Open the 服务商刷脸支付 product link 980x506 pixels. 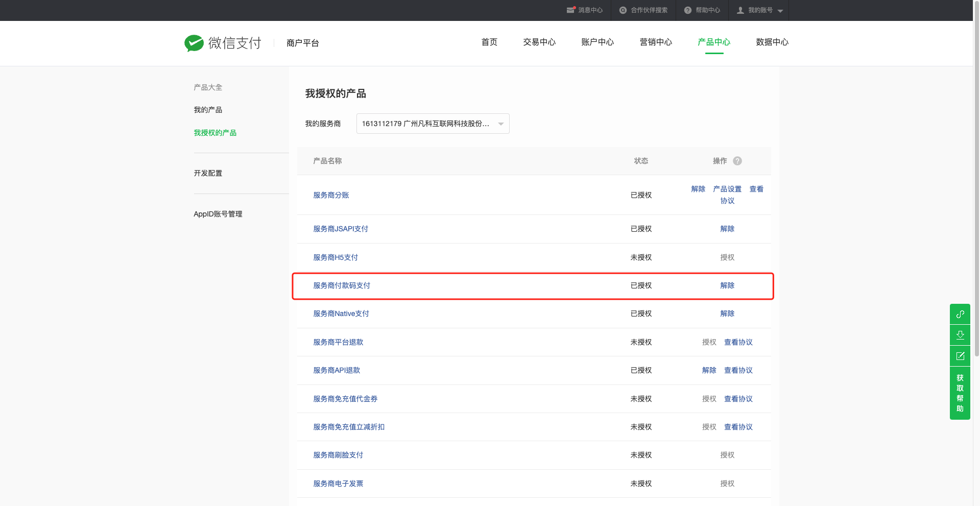coord(338,455)
